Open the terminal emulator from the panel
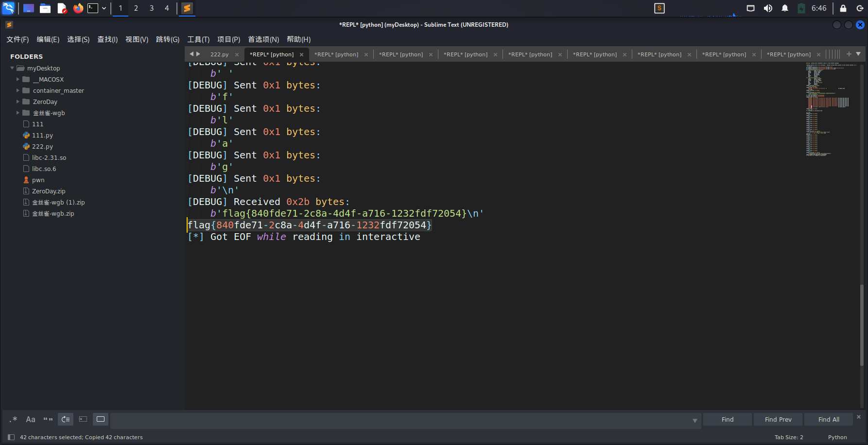The height and width of the screenshot is (445, 868). click(93, 8)
